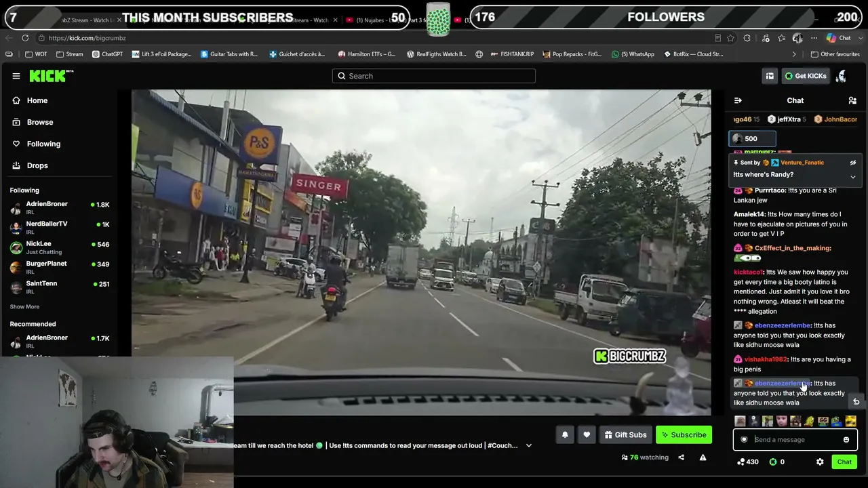Expand the stream title dropdown arrow
The height and width of the screenshot is (488, 868).
pyautogui.click(x=529, y=446)
